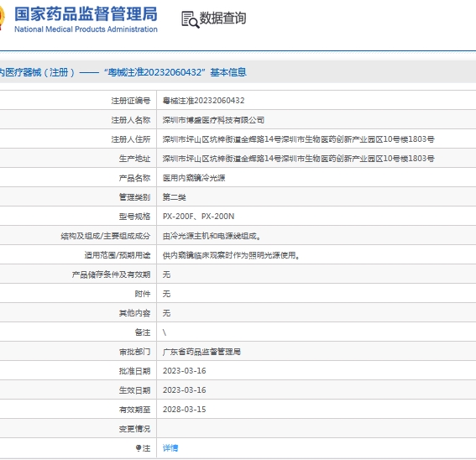Click the 审批部门 label
The image size is (476, 460).
(x=134, y=352)
